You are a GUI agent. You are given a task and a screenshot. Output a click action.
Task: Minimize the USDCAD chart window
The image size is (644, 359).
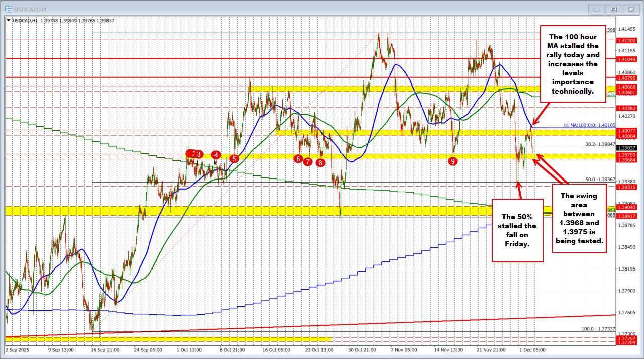pyautogui.click(x=596, y=9)
